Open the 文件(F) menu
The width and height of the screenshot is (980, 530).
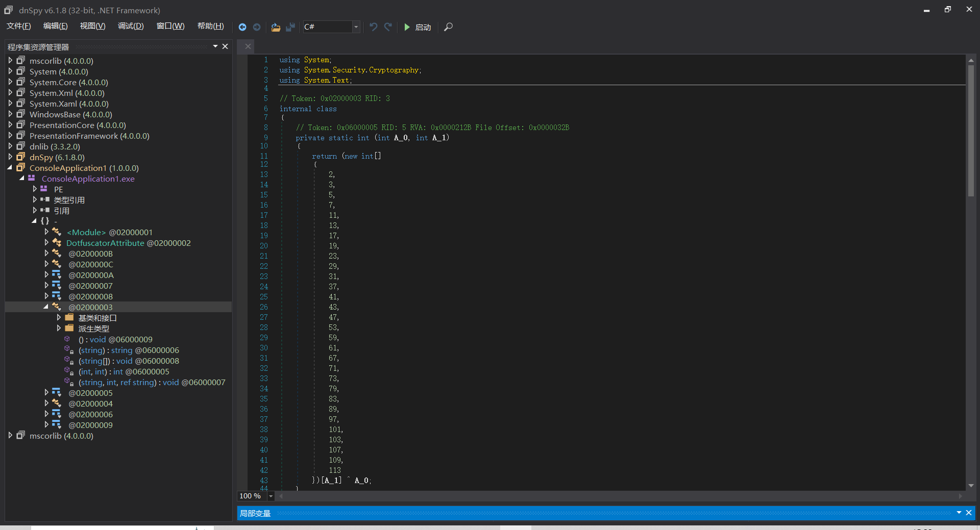point(19,26)
